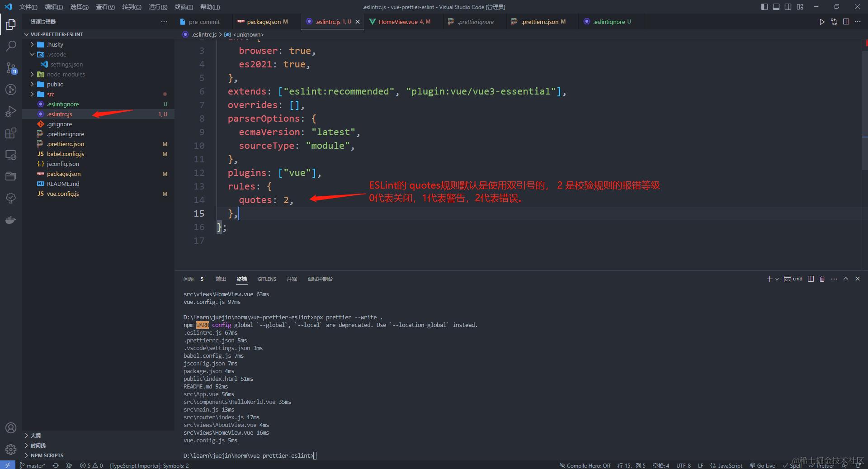This screenshot has width=868, height=469.
Task: Toggle the bottom panel visibility
Action: pos(776,7)
